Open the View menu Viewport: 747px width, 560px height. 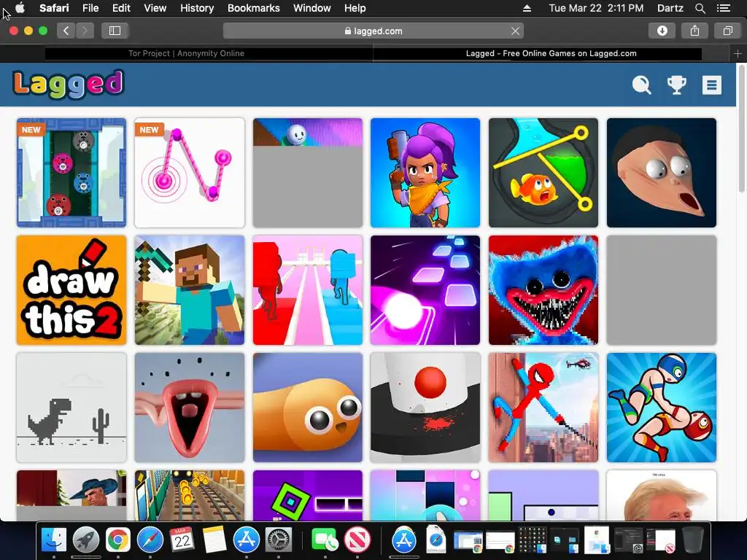click(x=155, y=8)
